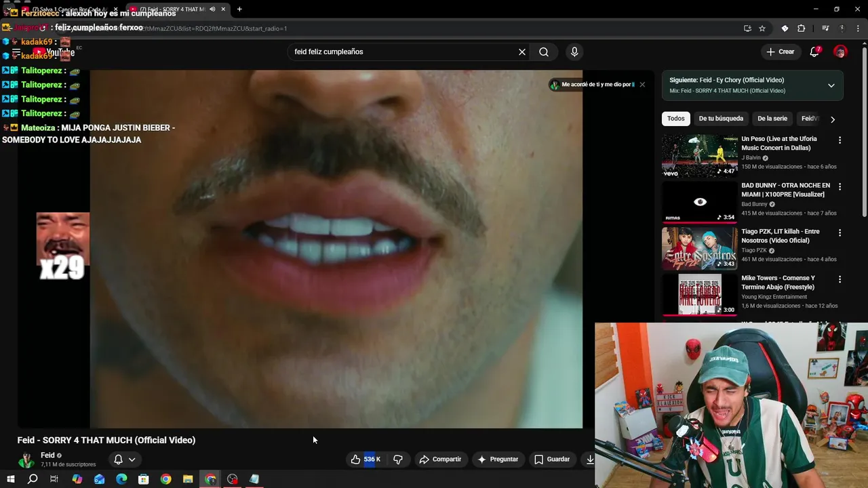Screen dimensions: 868x488
Task: Open the Feid channel name link
Action: pos(47,455)
